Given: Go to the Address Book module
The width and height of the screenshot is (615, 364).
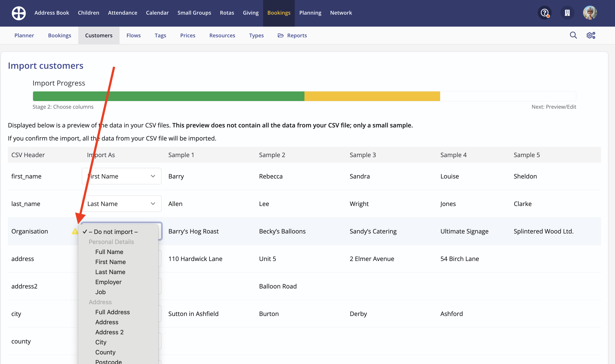Looking at the screenshot, I should point(52,13).
